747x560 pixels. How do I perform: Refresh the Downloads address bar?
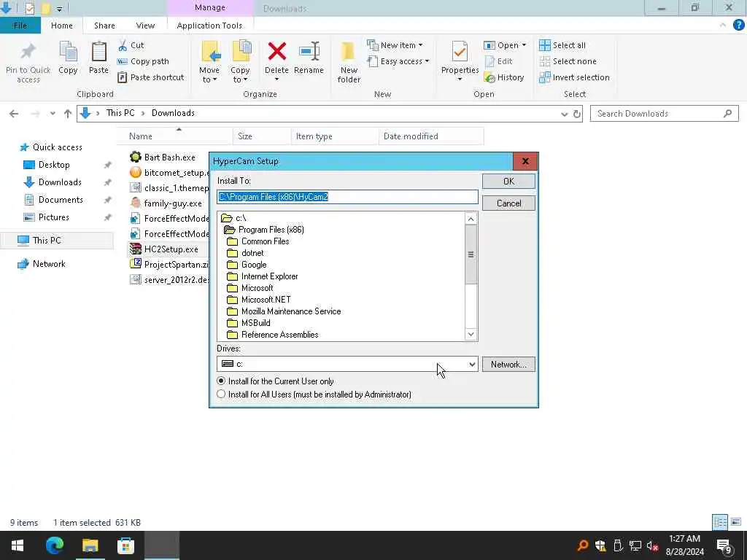pos(577,114)
